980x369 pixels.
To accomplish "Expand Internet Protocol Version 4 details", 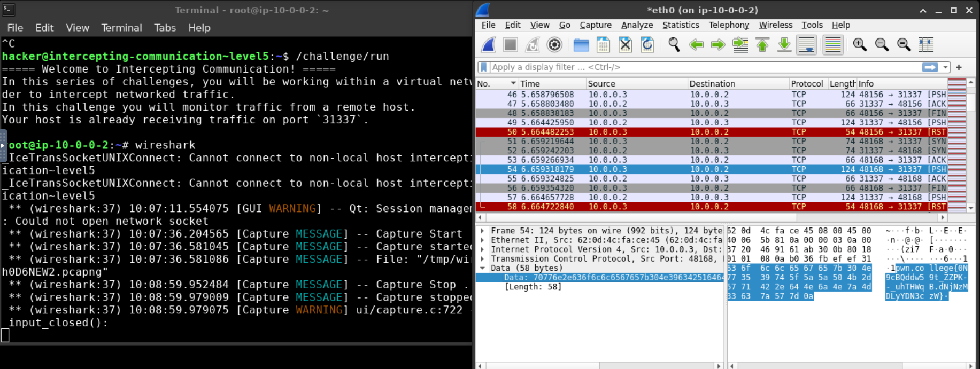I will coord(482,249).
